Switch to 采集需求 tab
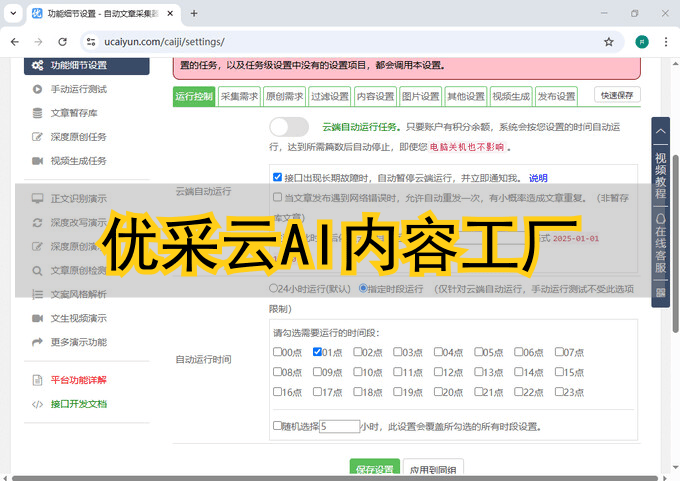The width and height of the screenshot is (680, 481). point(239,97)
